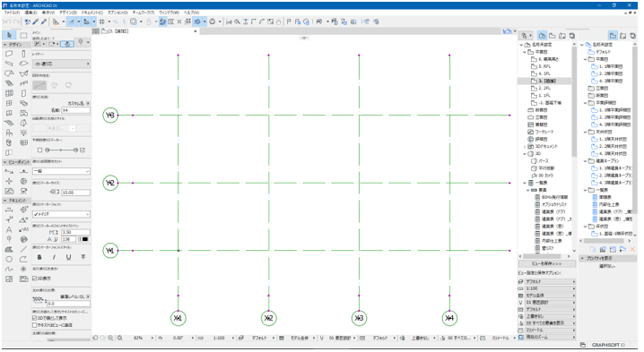Open the Publisher Sets in Navigator
This screenshot has height=352, width=644.
point(571,36)
